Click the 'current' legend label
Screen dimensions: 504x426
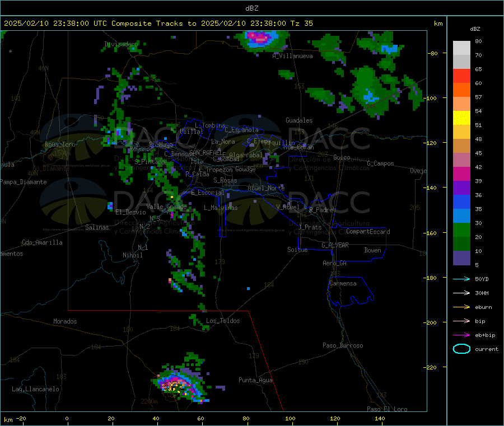click(x=487, y=349)
